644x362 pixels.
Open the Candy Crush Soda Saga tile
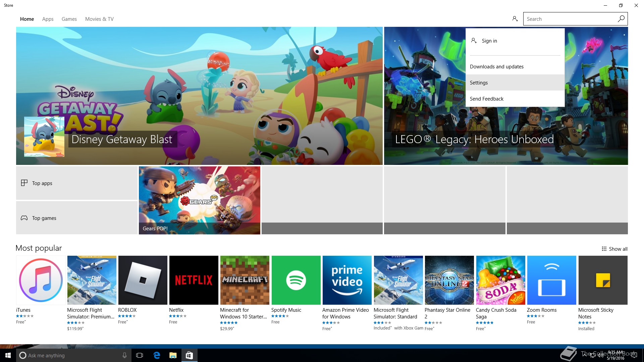tap(501, 280)
